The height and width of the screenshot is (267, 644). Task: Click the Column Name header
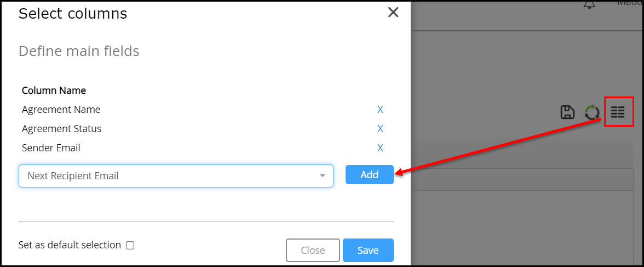pyautogui.click(x=54, y=90)
